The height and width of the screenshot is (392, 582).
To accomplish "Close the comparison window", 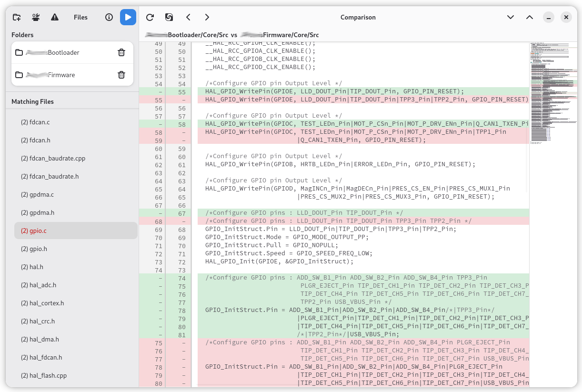I will tap(566, 17).
